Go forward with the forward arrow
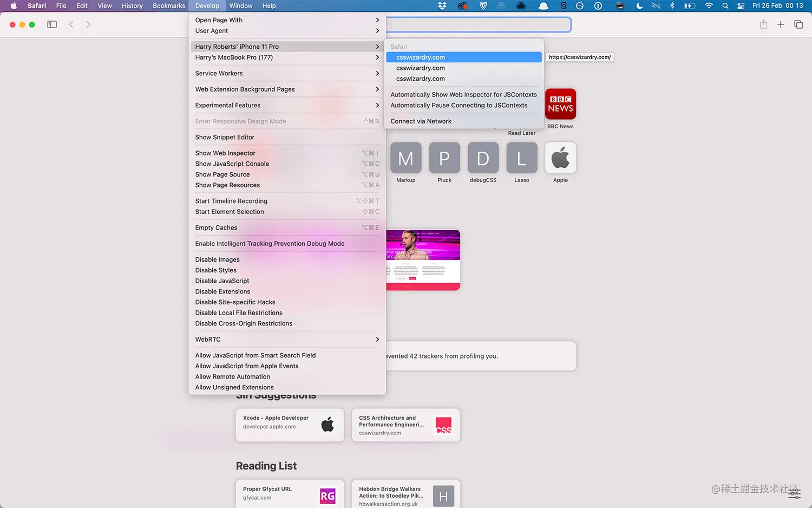The width and height of the screenshot is (812, 508). point(88,24)
